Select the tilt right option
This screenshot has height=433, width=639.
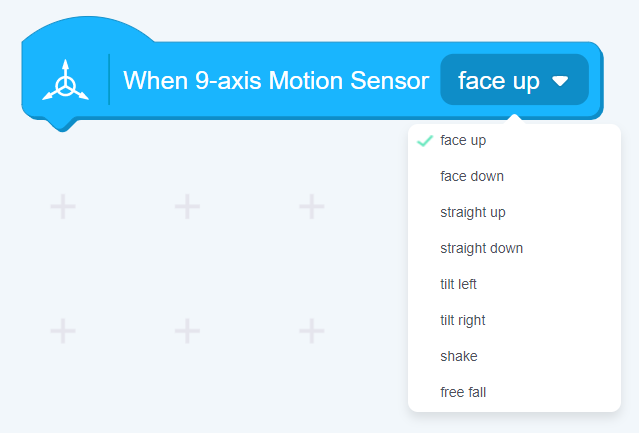(x=462, y=321)
